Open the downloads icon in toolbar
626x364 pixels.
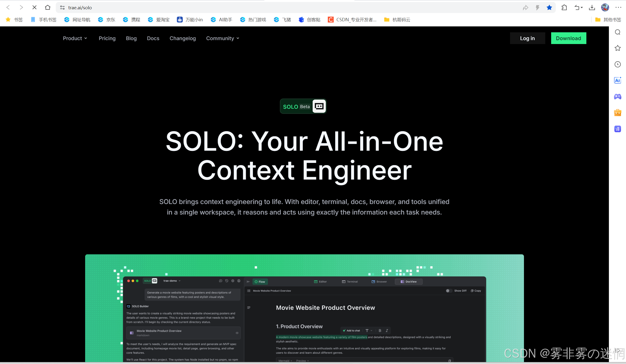[592, 7]
